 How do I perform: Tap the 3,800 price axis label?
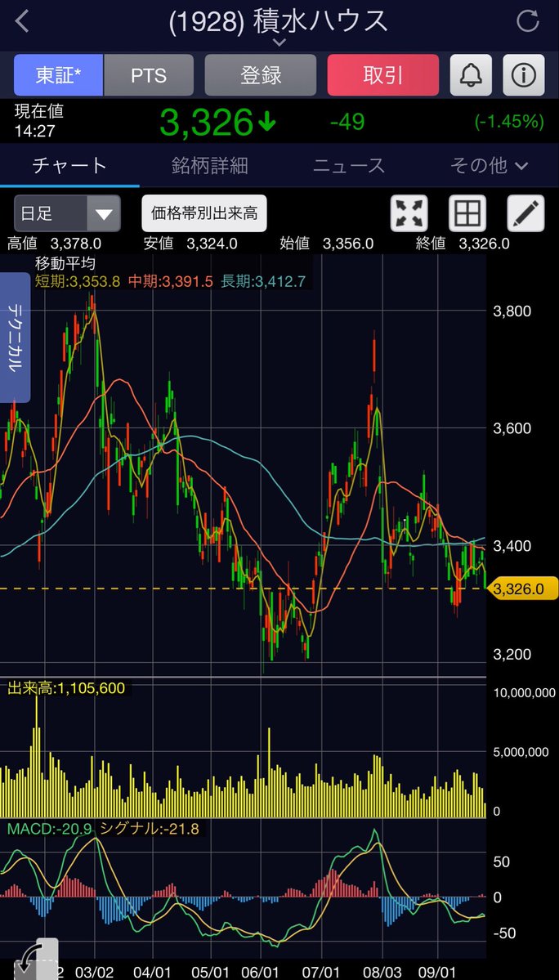512,311
